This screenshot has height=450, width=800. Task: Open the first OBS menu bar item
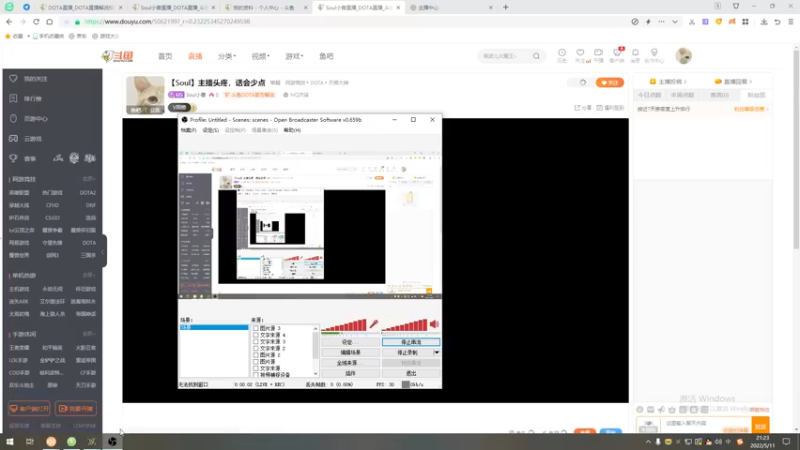(188, 130)
